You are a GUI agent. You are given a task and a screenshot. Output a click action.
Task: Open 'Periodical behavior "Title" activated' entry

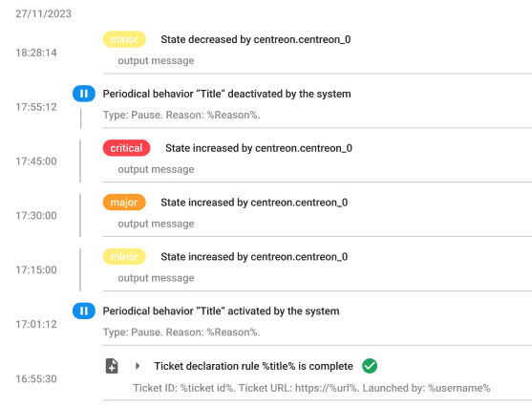(221, 311)
